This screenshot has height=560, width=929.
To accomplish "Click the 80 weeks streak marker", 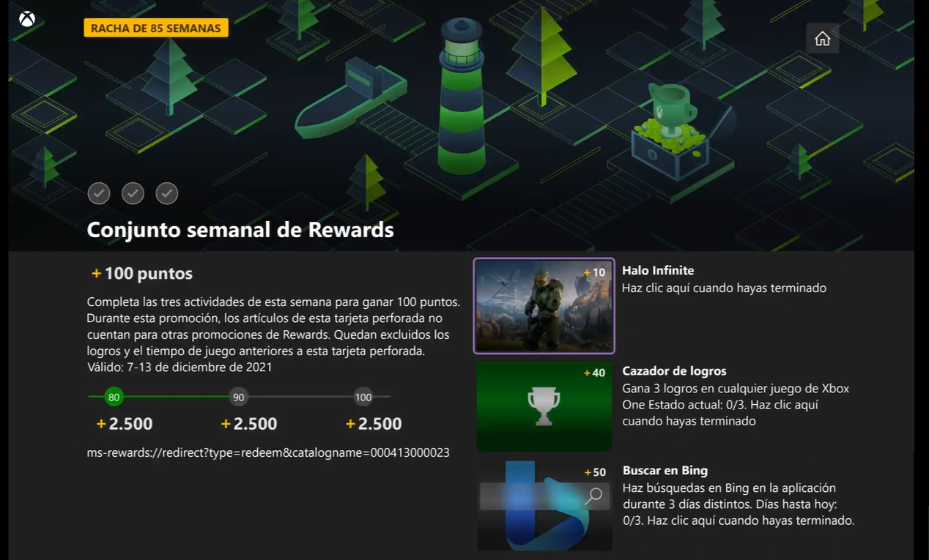I will 114,397.
